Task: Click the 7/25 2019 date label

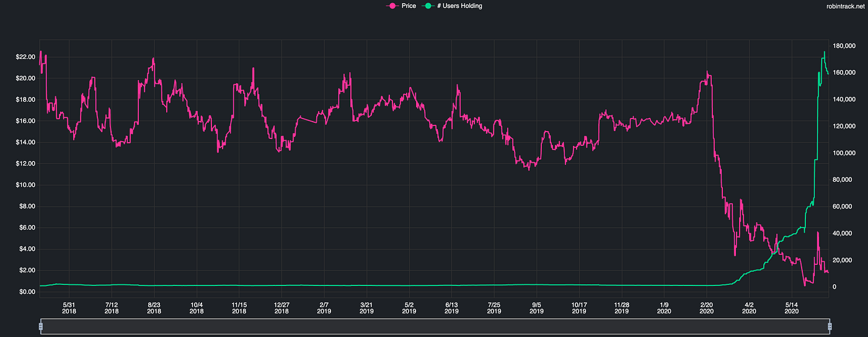Action: 494,308
